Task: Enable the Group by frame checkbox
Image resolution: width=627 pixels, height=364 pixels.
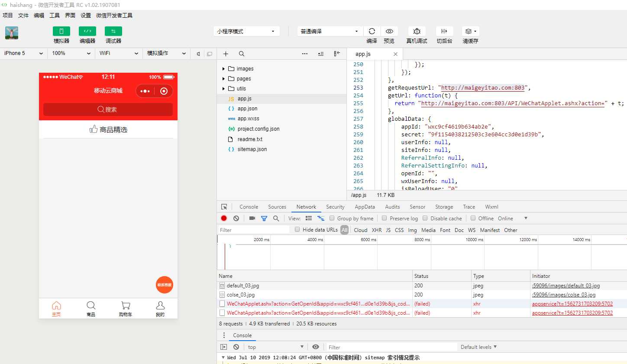Action: pyautogui.click(x=332, y=218)
